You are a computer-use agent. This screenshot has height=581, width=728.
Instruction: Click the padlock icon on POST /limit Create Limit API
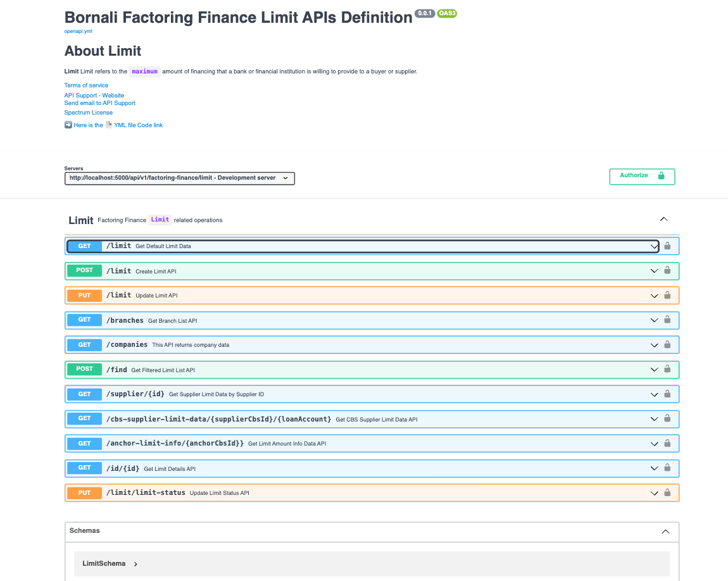pos(667,270)
